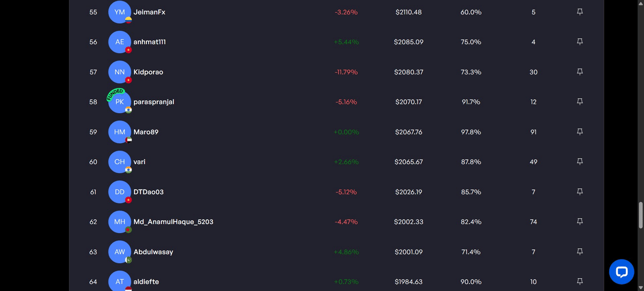This screenshot has width=644, height=291.
Task: Select the +0.00% change value
Action: click(346, 132)
